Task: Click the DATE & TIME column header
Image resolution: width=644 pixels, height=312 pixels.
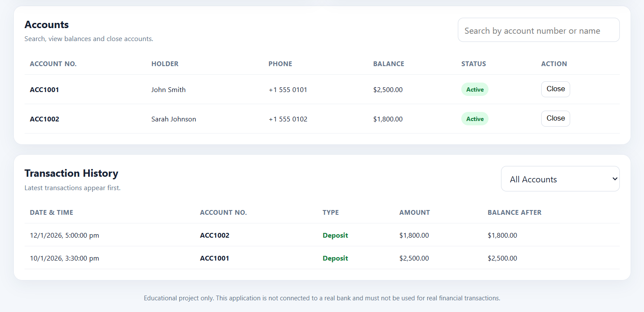Action: point(51,213)
